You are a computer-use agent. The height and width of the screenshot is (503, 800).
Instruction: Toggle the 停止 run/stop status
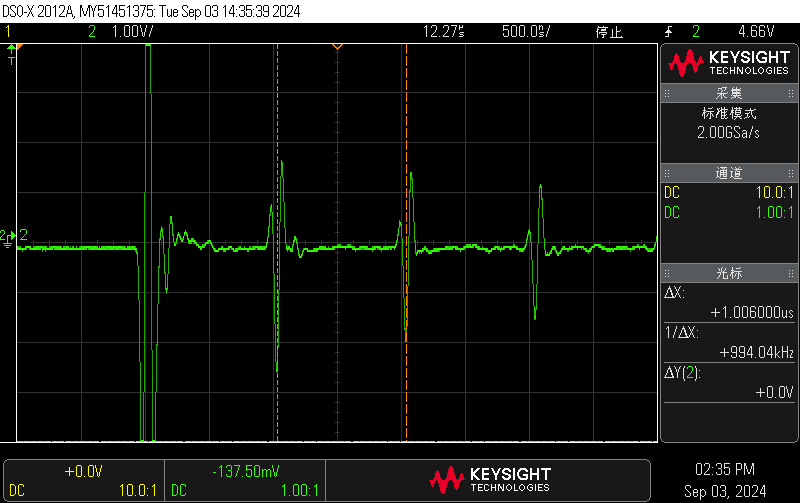pos(609,32)
